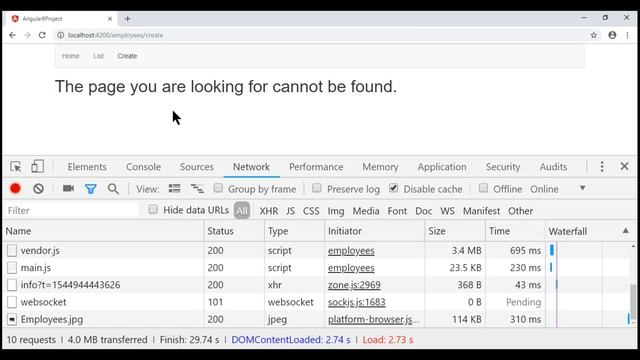
Task: Open a new browser tab
Action: [128, 19]
